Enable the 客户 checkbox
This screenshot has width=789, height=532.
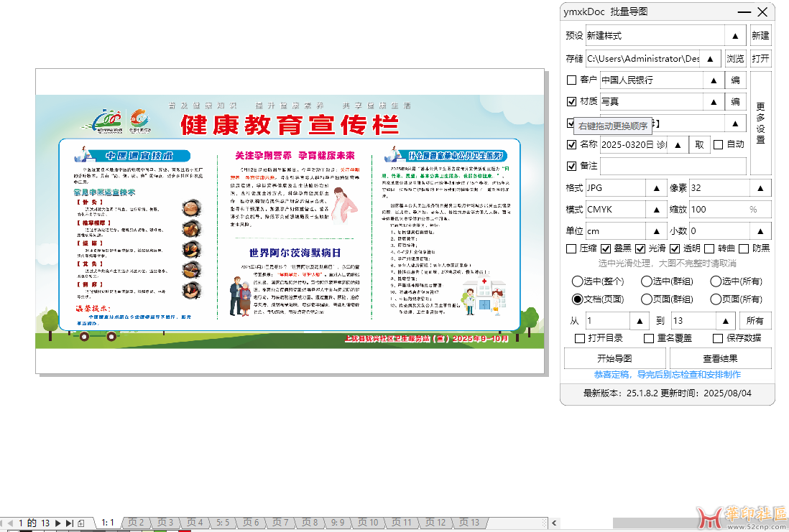click(572, 80)
